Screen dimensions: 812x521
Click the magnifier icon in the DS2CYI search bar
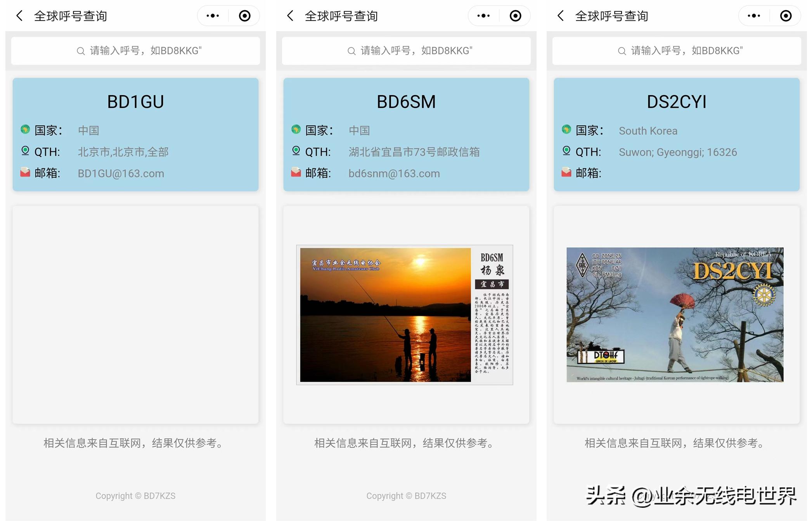[x=621, y=51]
